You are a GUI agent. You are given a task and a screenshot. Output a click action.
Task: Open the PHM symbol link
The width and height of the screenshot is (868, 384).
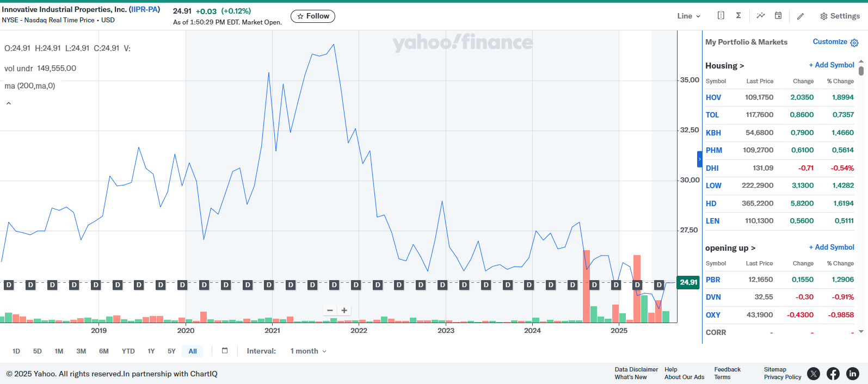coord(714,150)
